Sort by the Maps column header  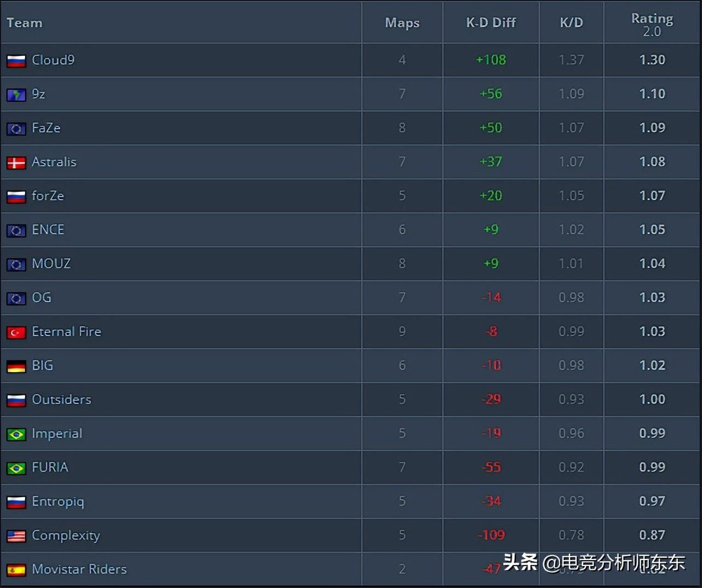coord(402,22)
